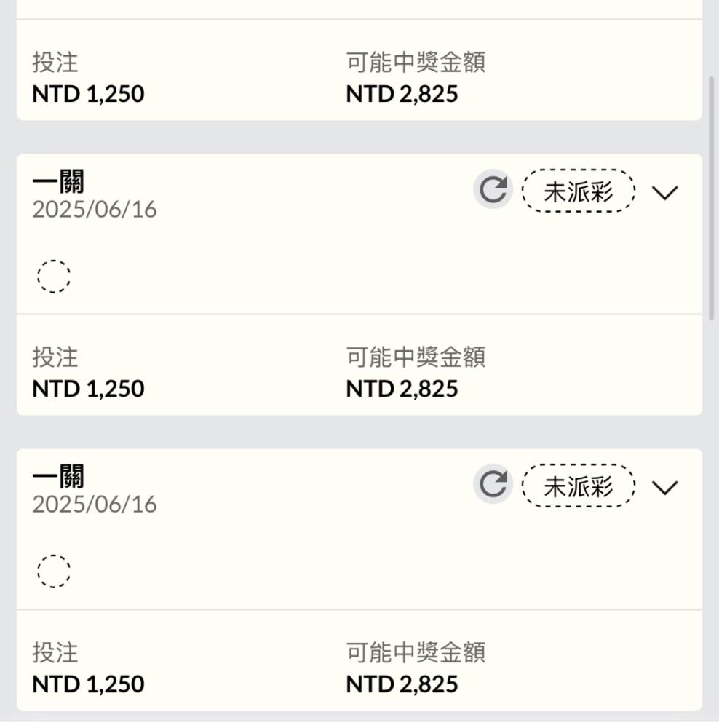Image resolution: width=719 pixels, height=728 pixels.
Task: Click the 未派彩 status badge in the middle card
Action: pos(579,191)
